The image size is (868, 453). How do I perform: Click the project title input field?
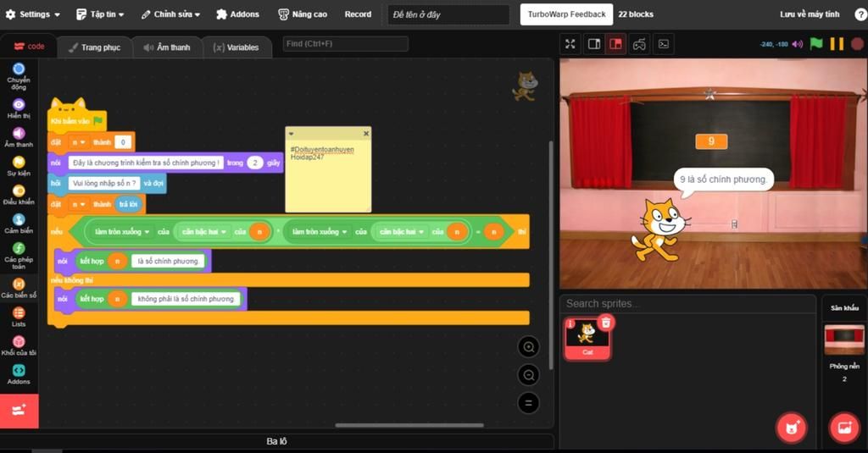click(x=448, y=14)
